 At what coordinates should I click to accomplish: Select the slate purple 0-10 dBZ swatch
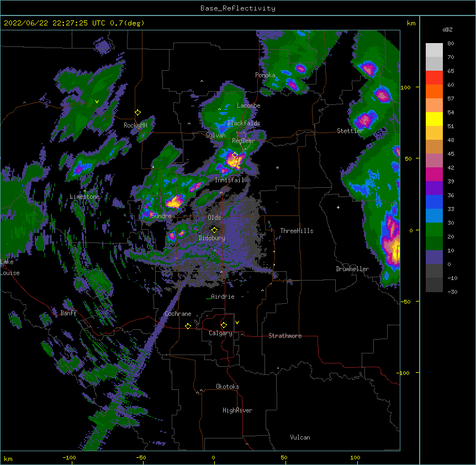tap(434, 257)
